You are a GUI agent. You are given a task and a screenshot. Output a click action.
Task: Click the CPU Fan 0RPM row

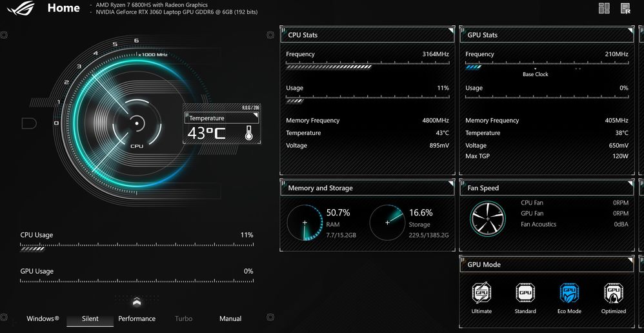coord(574,203)
